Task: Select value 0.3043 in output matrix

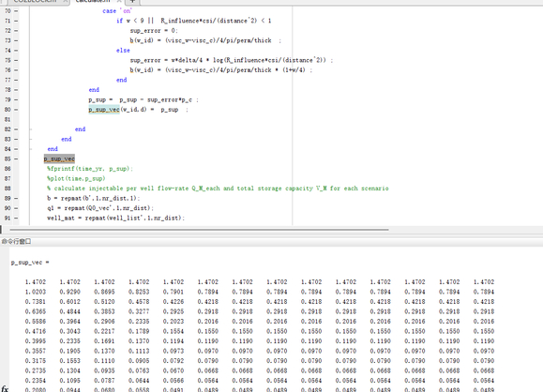Action: click(x=69, y=331)
